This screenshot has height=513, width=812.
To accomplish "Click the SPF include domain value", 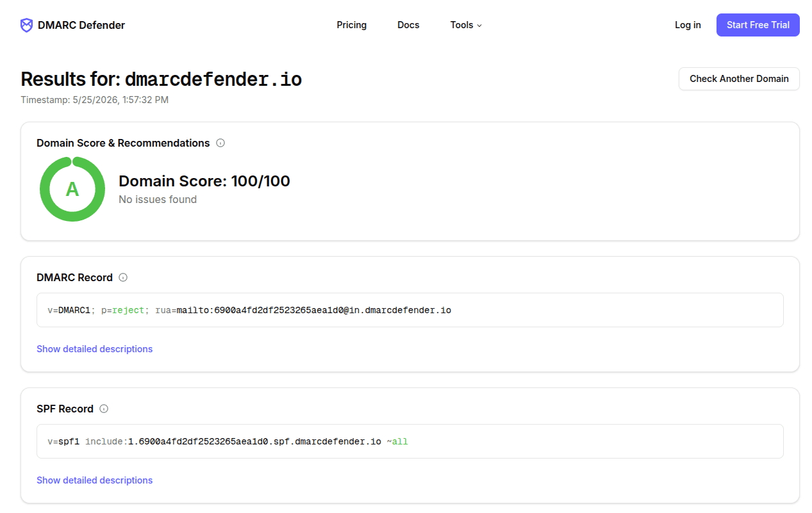I will (x=255, y=442).
